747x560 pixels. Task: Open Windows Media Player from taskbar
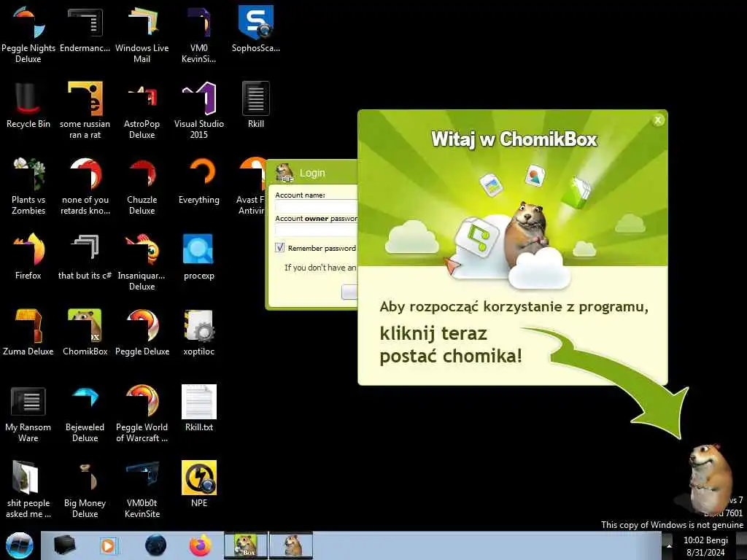(109, 545)
